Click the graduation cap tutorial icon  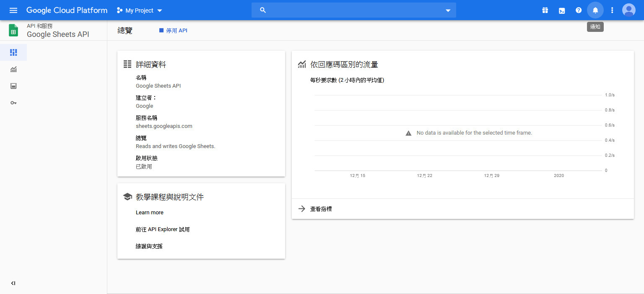click(127, 197)
